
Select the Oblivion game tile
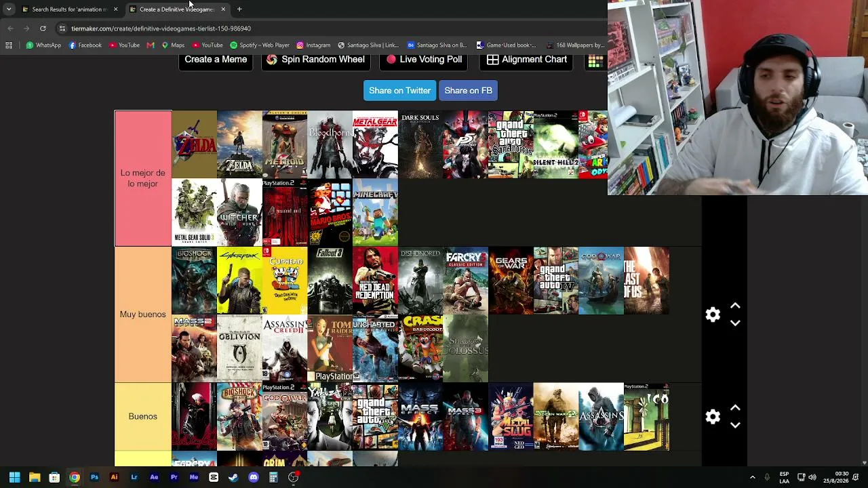[239, 348]
